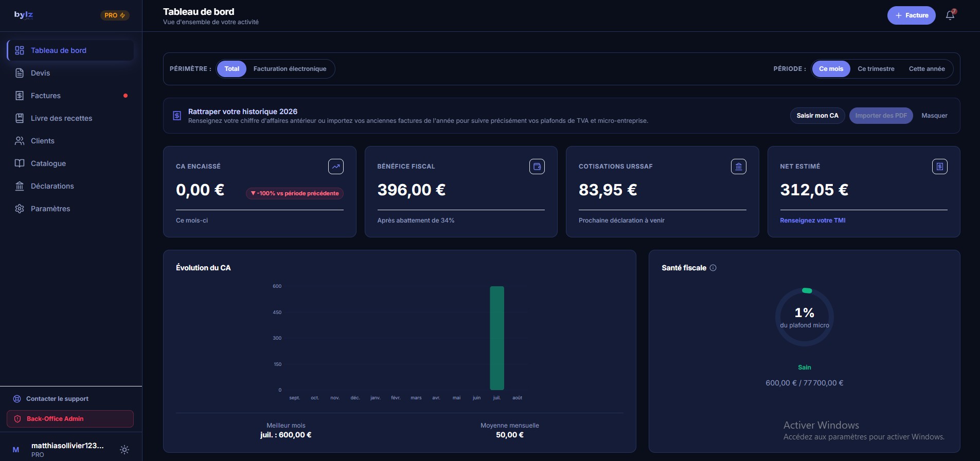Click Saisir mon CA button
980x461 pixels.
point(817,116)
